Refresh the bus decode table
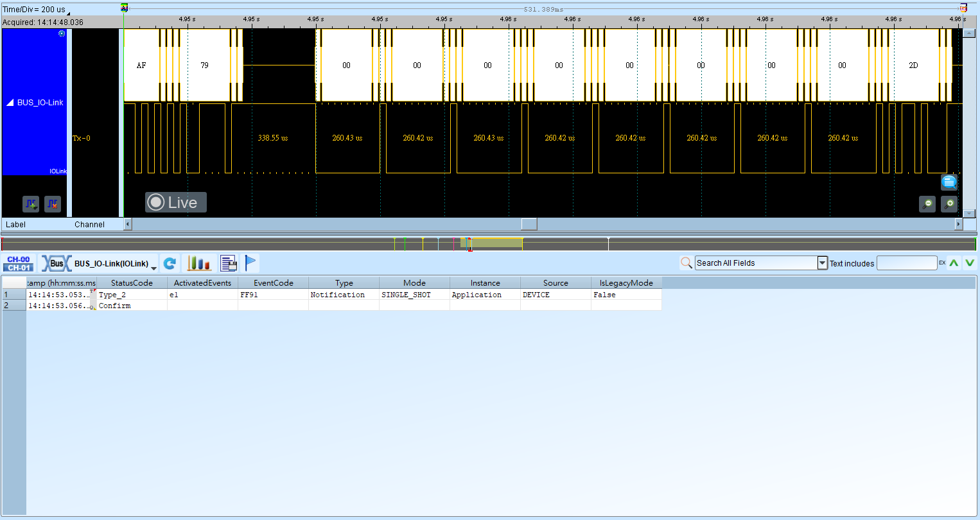This screenshot has height=520, width=980. pos(170,263)
